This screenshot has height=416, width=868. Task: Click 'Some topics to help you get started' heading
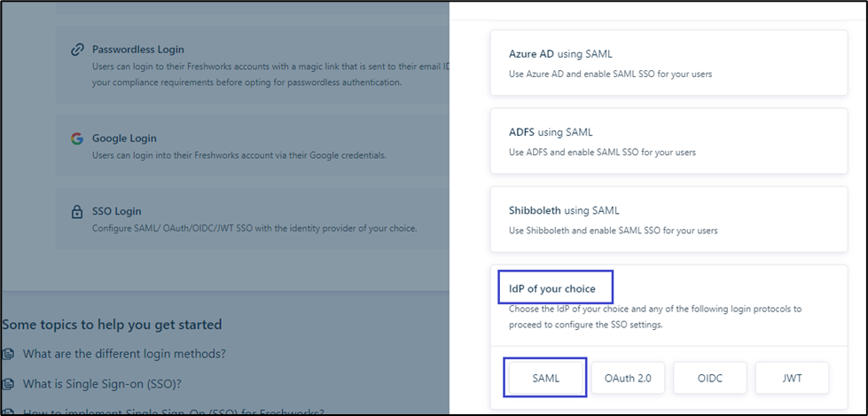pyautogui.click(x=112, y=325)
